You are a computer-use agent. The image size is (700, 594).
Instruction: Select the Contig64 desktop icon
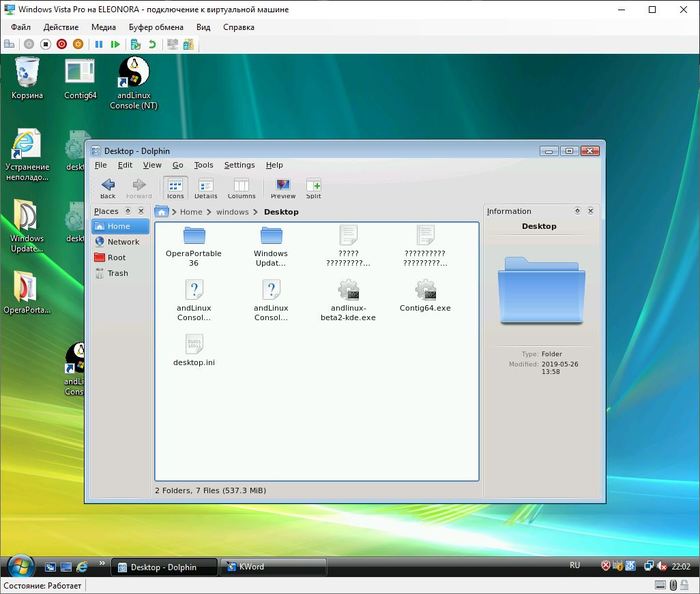point(80,79)
